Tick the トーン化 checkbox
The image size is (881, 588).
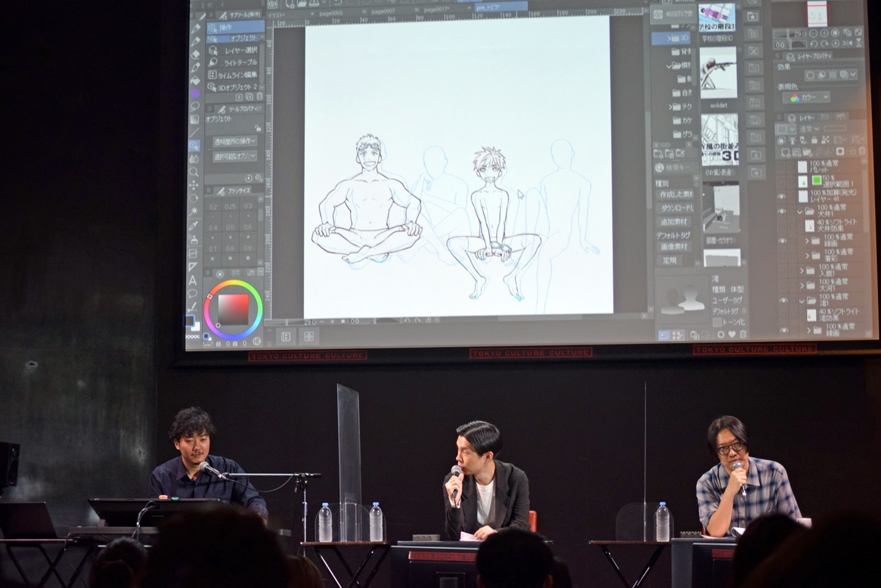click(x=717, y=322)
